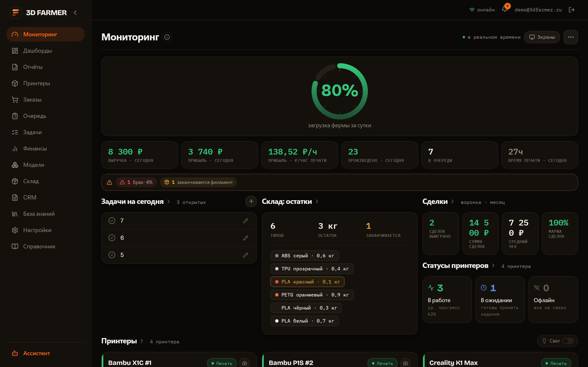
Task: Expand the Статусы принтеров section
Action: pyautogui.click(x=493, y=265)
